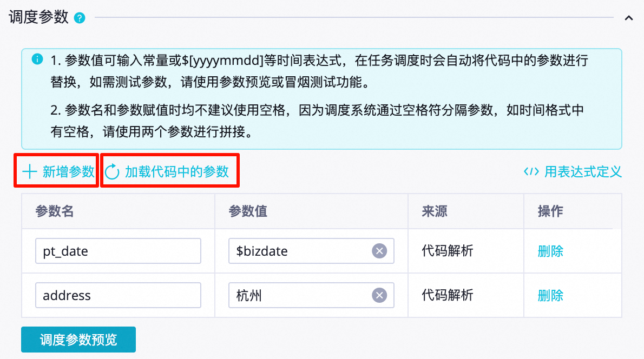This screenshot has height=359, width=644.
Task: Click the pt_date parameter name field
Action: click(x=118, y=251)
